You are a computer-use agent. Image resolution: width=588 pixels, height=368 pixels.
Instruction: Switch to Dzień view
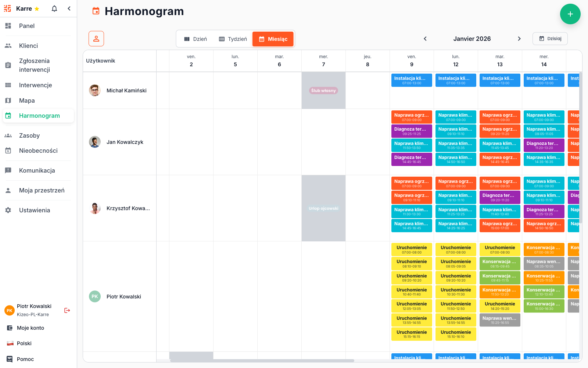click(196, 39)
